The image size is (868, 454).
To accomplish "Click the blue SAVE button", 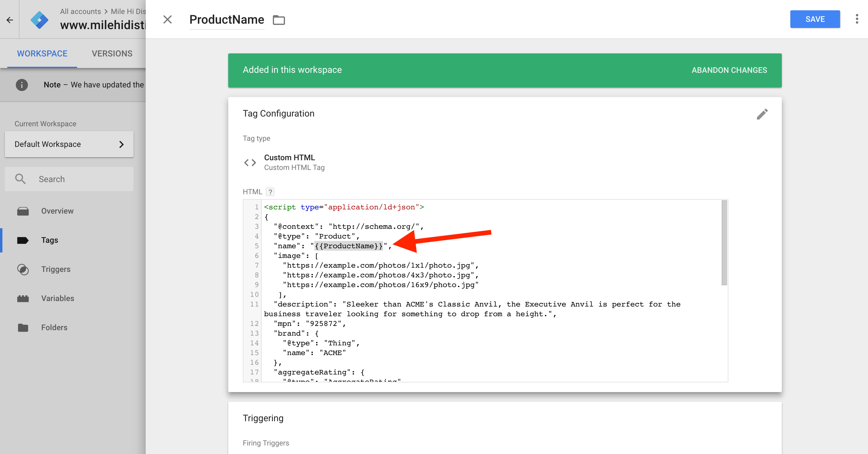I will point(815,19).
